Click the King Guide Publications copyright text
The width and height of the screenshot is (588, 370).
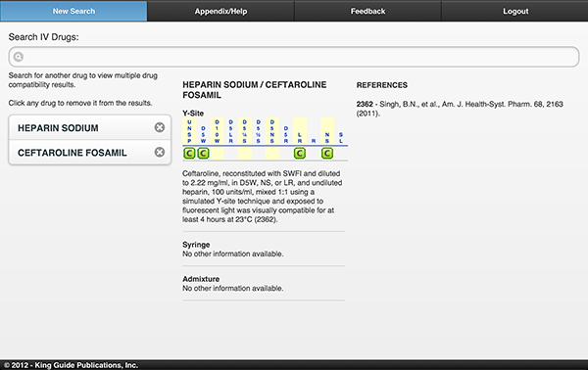71,365
